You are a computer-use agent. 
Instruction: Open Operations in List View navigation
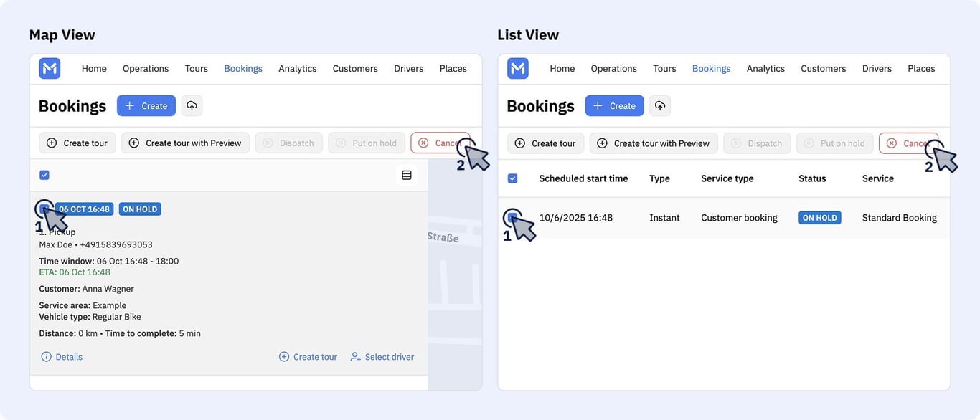pyautogui.click(x=614, y=69)
